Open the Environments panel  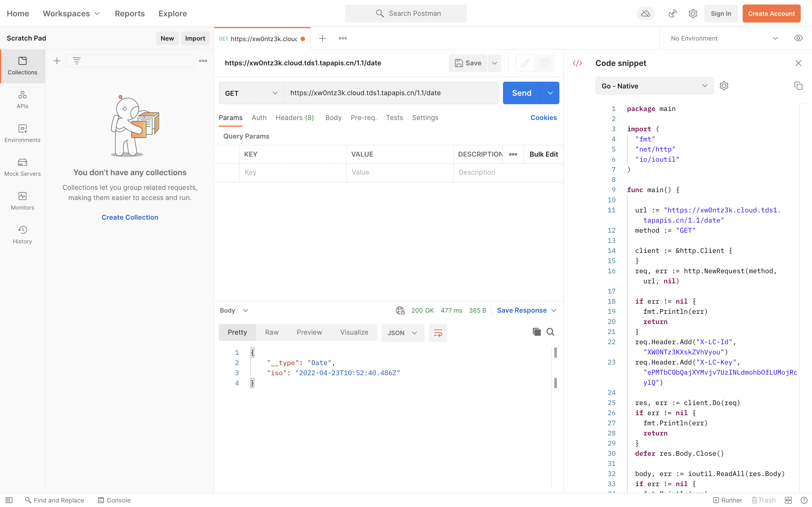click(22, 133)
